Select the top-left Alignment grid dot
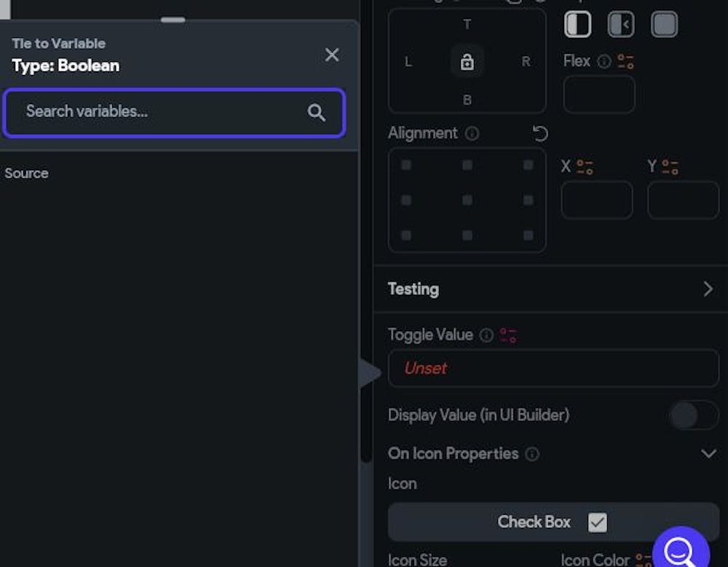 pos(405,165)
